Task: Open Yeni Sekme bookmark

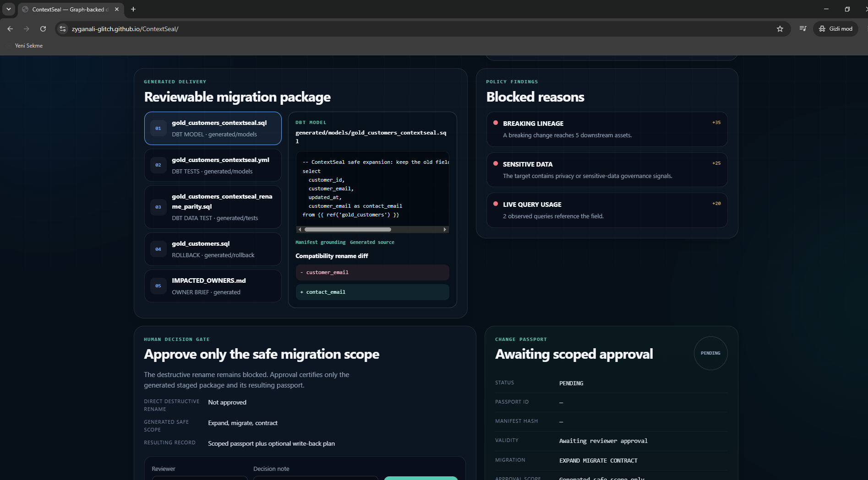Action: click(x=28, y=46)
